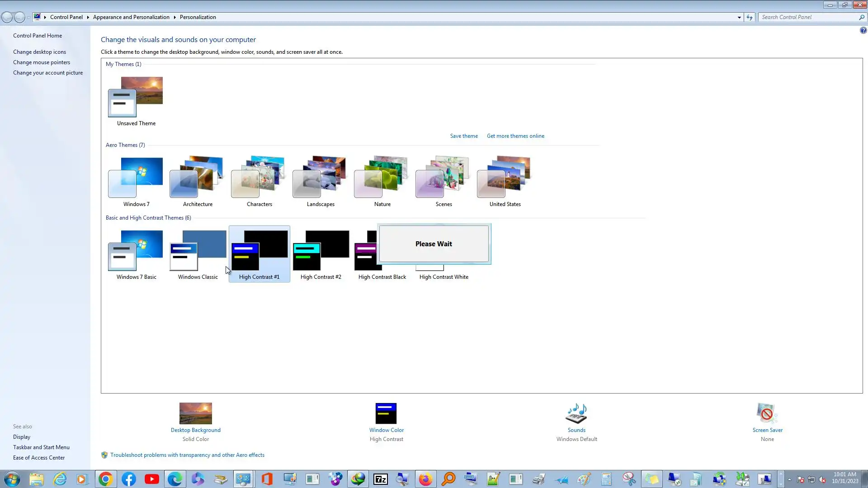Launch Google Chrome from the taskbar
The width and height of the screenshot is (868, 488).
pyautogui.click(x=105, y=479)
